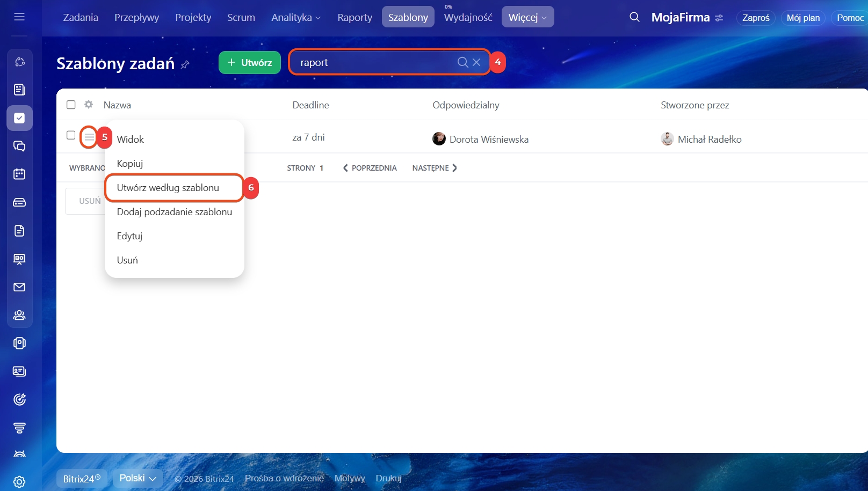Screen dimensions: 868x491
Task: Click the magnifier icon in search field
Action: (x=462, y=62)
